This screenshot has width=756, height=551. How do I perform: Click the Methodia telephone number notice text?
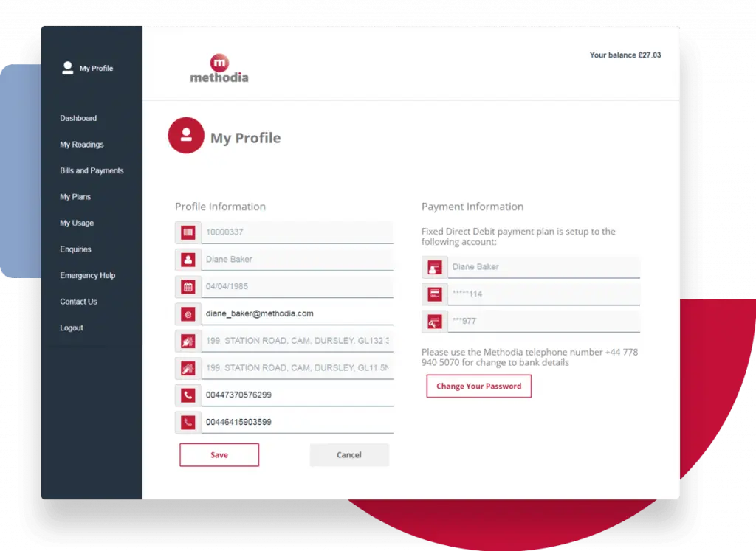coord(529,358)
